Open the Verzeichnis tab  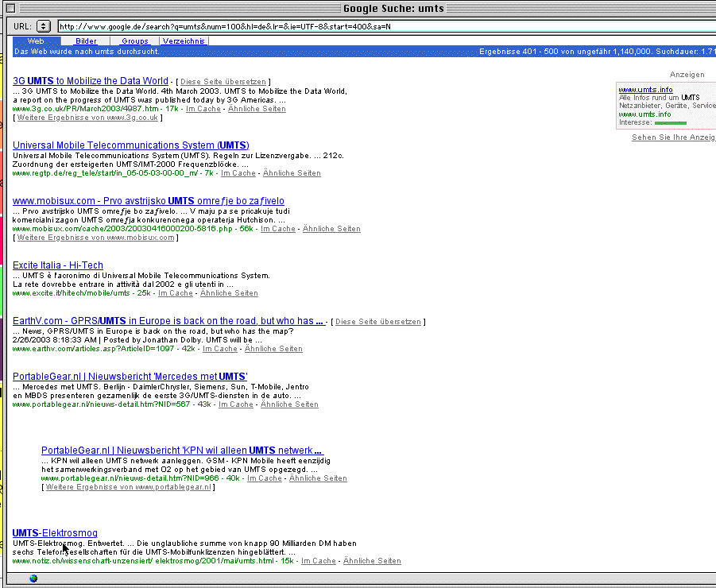click(184, 41)
